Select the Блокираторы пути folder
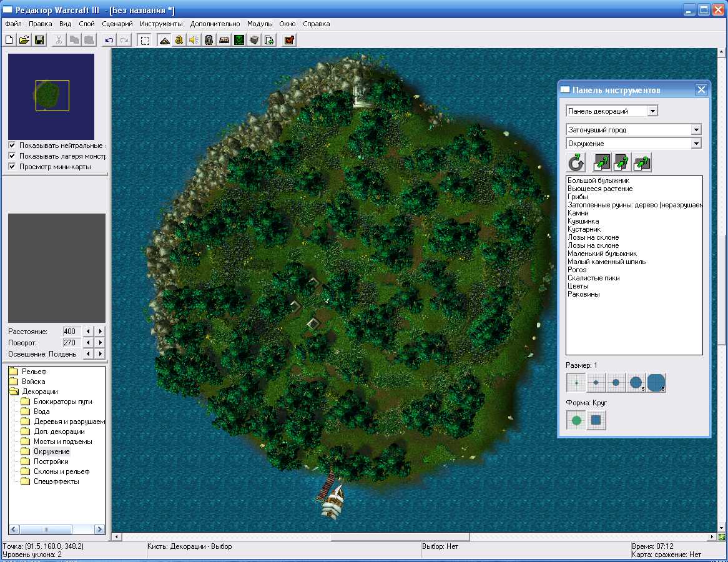 [x=62, y=402]
